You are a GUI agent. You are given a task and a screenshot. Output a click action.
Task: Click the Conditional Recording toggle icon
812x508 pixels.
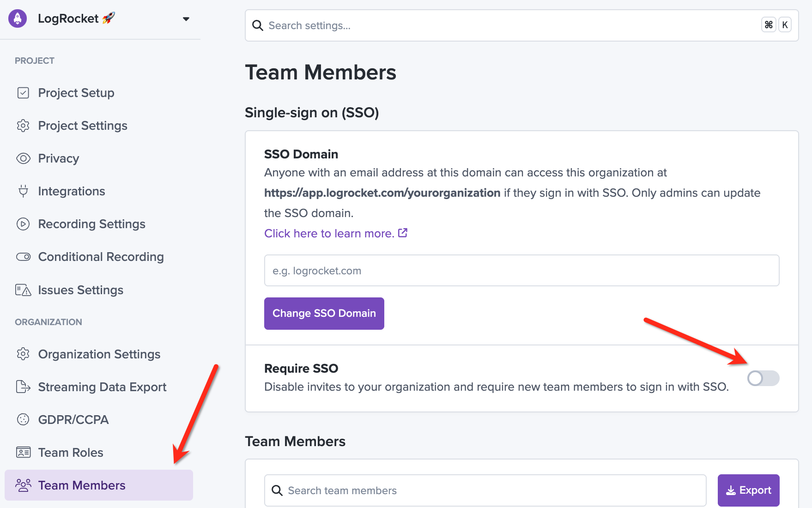[23, 257]
